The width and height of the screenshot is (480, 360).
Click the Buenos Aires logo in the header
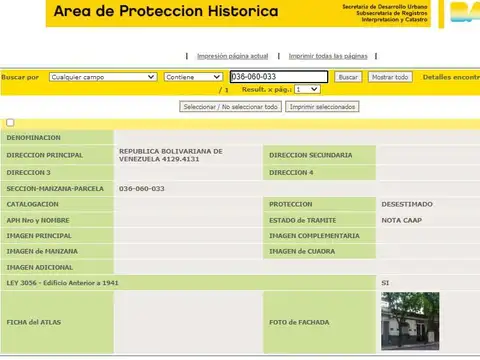pyautogui.click(x=465, y=12)
